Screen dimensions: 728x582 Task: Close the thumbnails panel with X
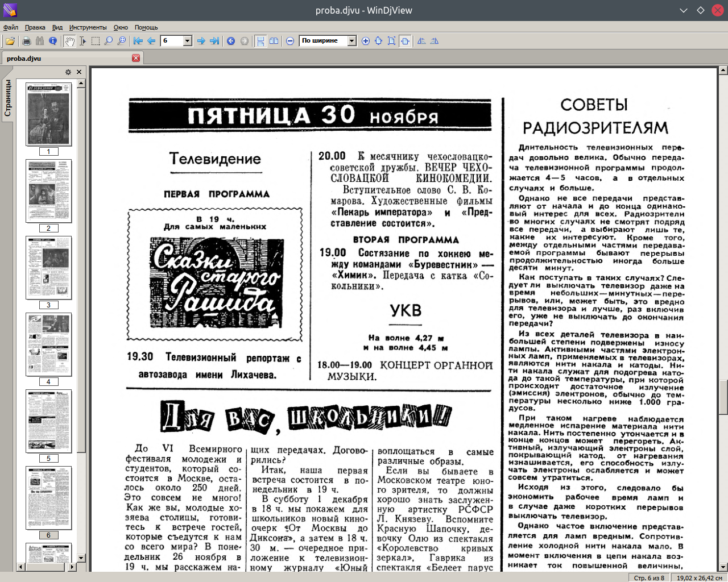79,72
